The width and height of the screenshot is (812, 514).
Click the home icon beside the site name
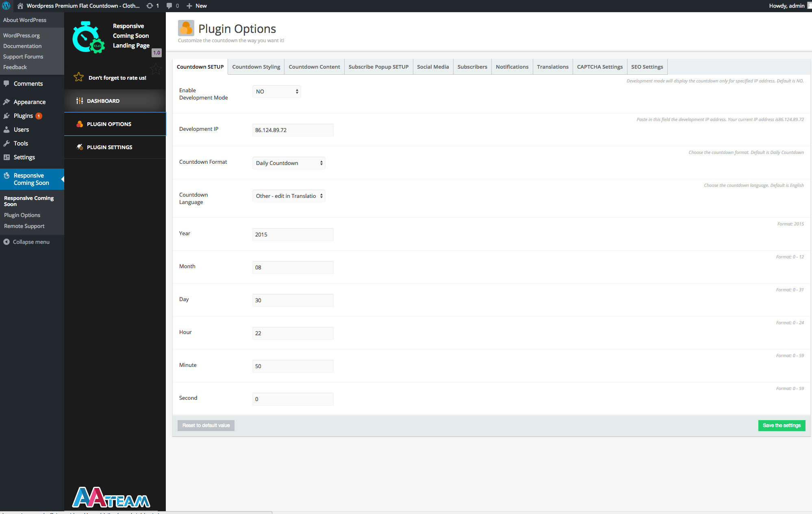click(x=20, y=6)
